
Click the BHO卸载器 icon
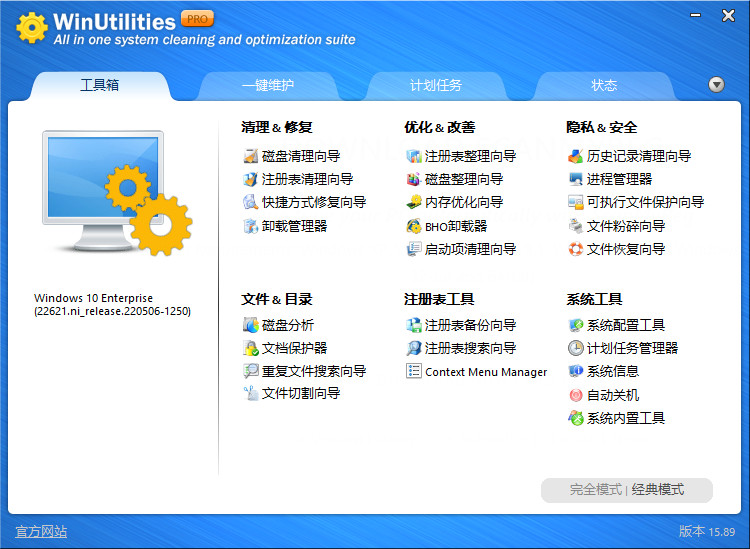coord(414,226)
